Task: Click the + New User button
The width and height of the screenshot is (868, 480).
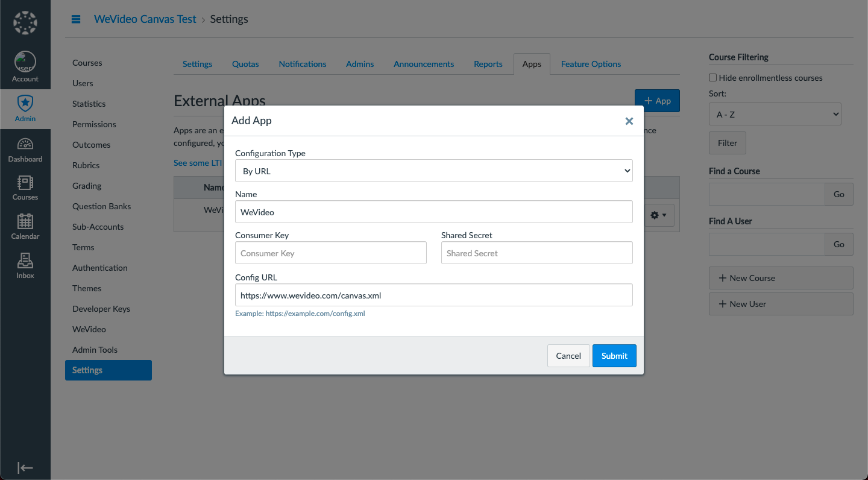Action: (x=781, y=304)
